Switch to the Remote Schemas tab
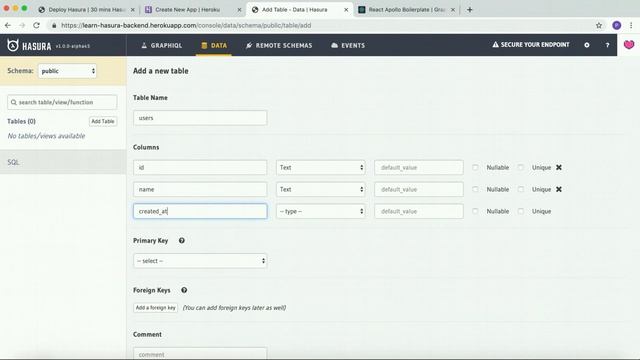This screenshot has height=360, width=640. [279, 45]
